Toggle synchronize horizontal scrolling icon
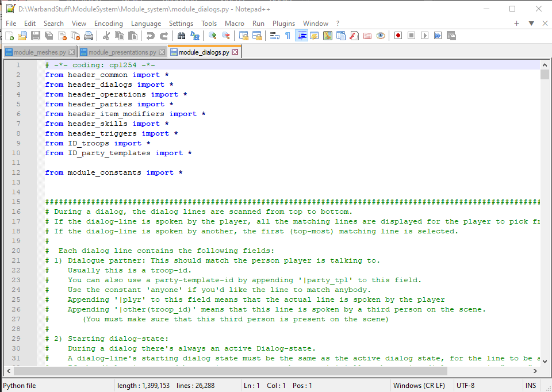552x392 pixels. point(256,36)
